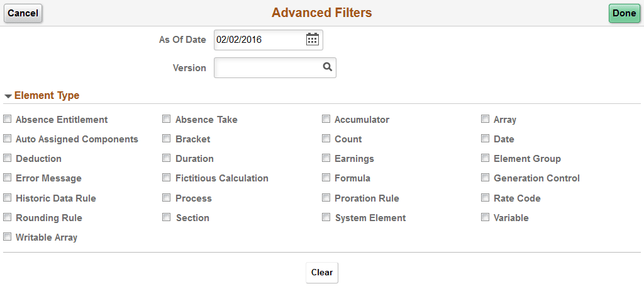This screenshot has width=644, height=286.
Task: Check the Generation Control option
Action: [x=486, y=178]
